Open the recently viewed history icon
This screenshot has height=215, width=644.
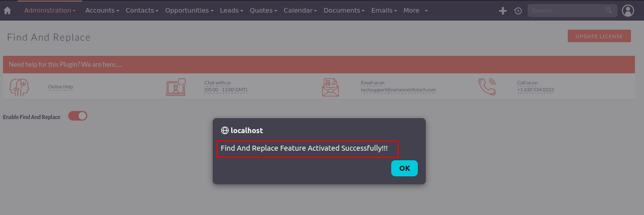(518, 11)
